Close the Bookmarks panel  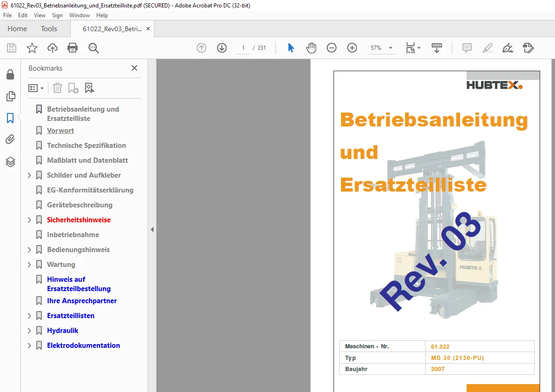click(x=134, y=68)
